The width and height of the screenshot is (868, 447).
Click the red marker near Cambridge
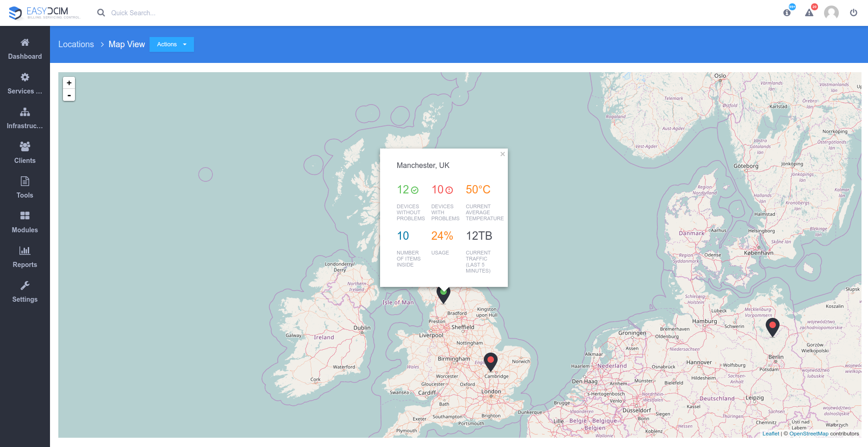click(491, 362)
